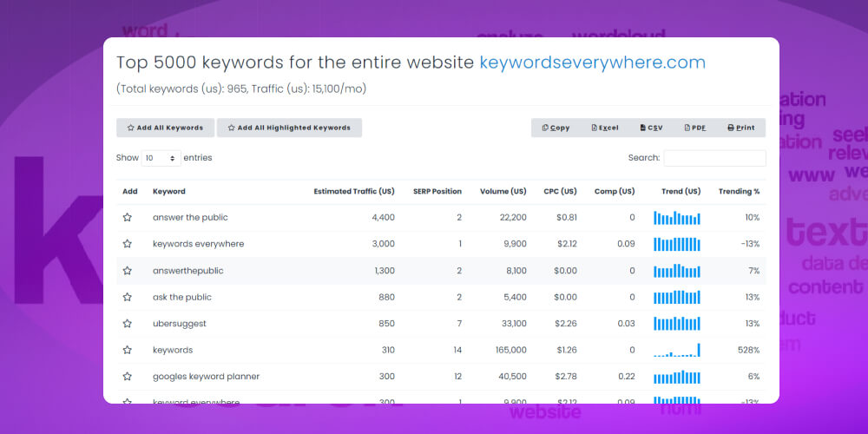
Task: Click the 165,000 volume value
Action: click(x=512, y=351)
